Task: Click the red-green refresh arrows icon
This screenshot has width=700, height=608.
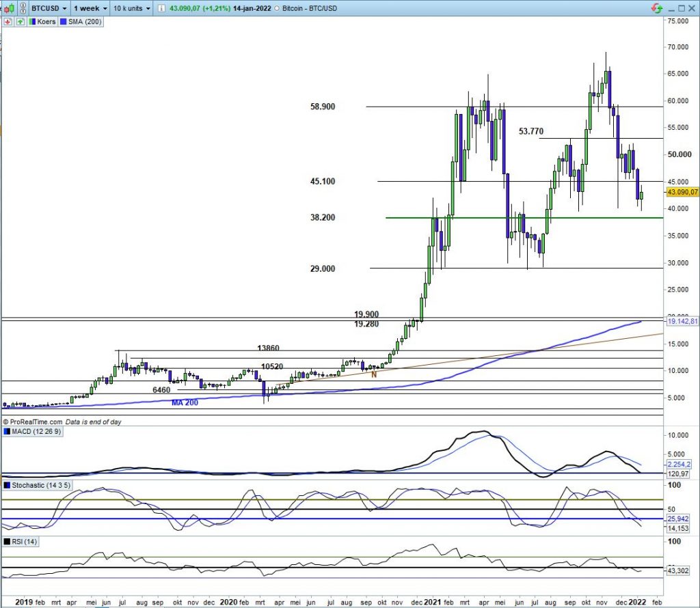Action: [657, 8]
